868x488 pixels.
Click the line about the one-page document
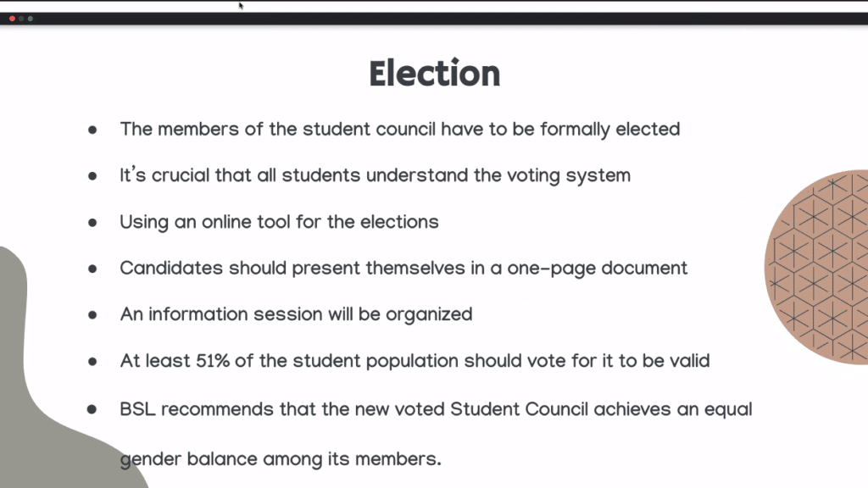tap(403, 268)
